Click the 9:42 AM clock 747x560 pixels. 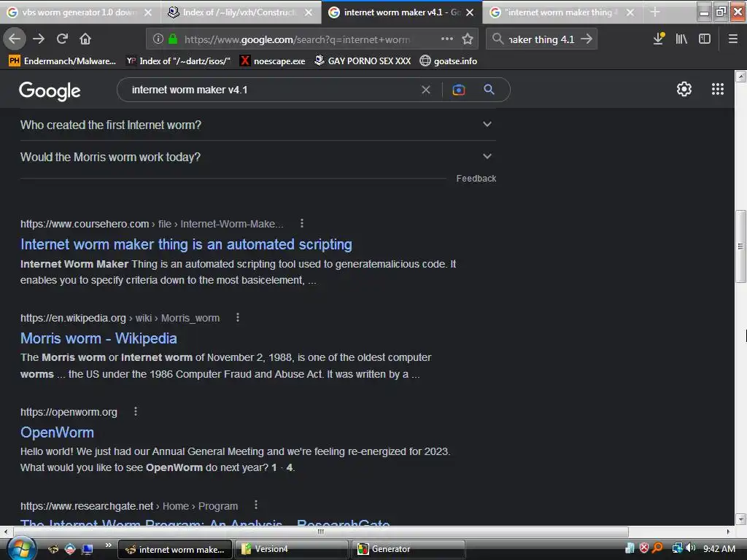(719, 548)
